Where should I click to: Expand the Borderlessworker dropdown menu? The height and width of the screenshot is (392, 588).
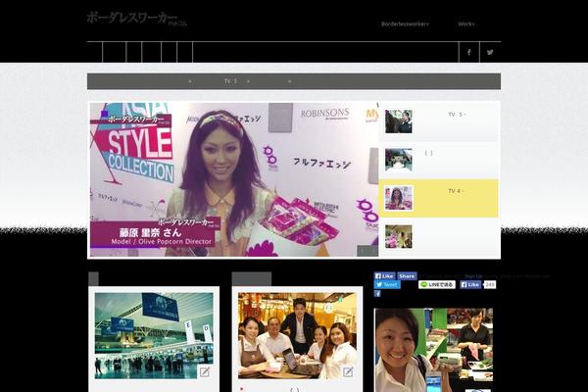pos(405,24)
